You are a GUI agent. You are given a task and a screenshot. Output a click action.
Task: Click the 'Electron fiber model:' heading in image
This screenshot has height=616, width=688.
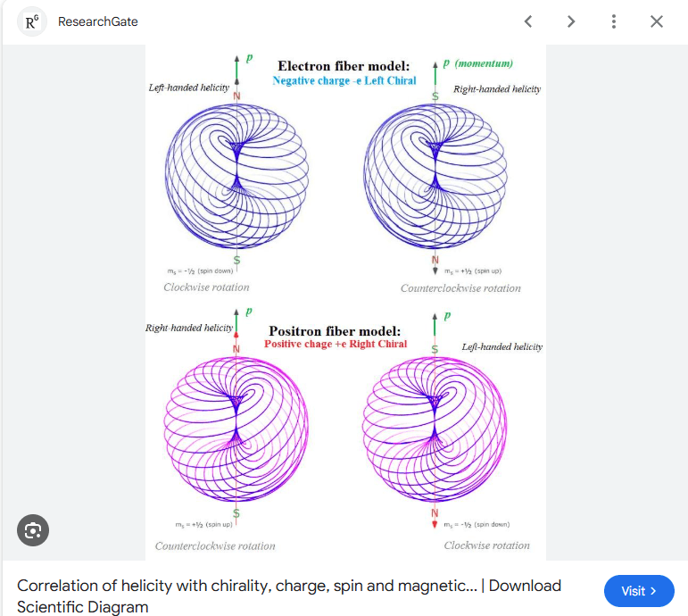[344, 66]
